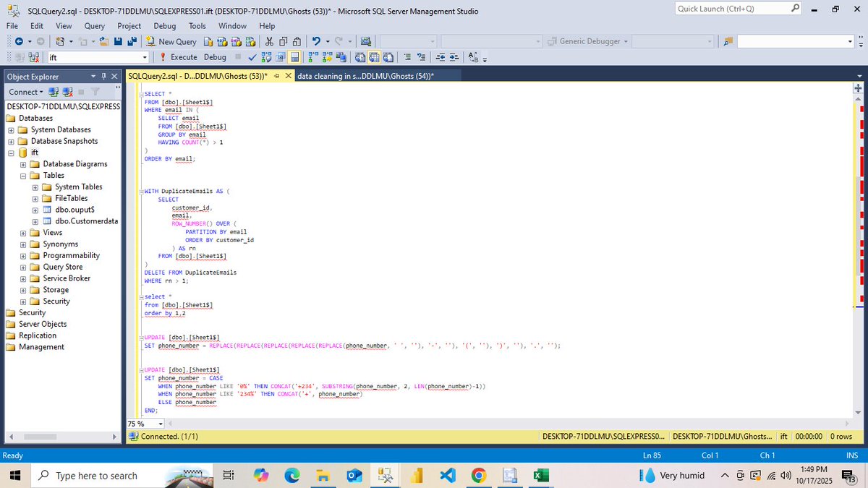
Task: Expand the dbo.Customerdata table node
Action: 35,221
